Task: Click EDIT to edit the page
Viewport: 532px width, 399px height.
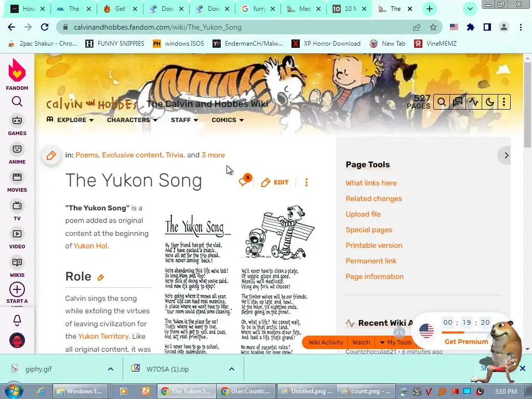Action: pos(275,182)
